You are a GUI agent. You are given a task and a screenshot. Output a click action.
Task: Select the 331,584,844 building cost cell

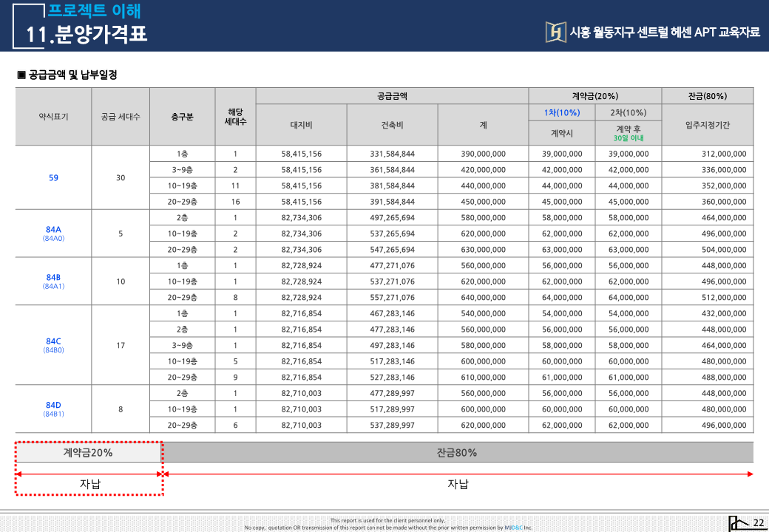coord(392,154)
